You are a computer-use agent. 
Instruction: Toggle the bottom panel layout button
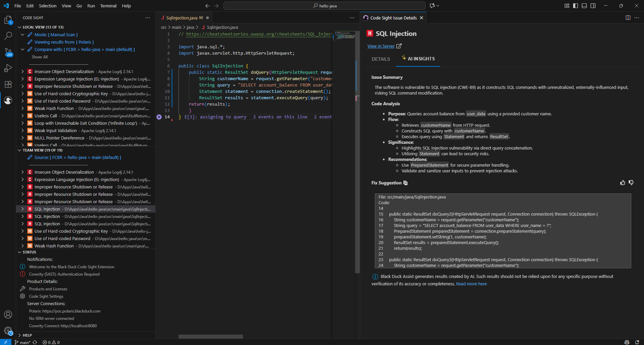pyautogui.click(x=584, y=6)
